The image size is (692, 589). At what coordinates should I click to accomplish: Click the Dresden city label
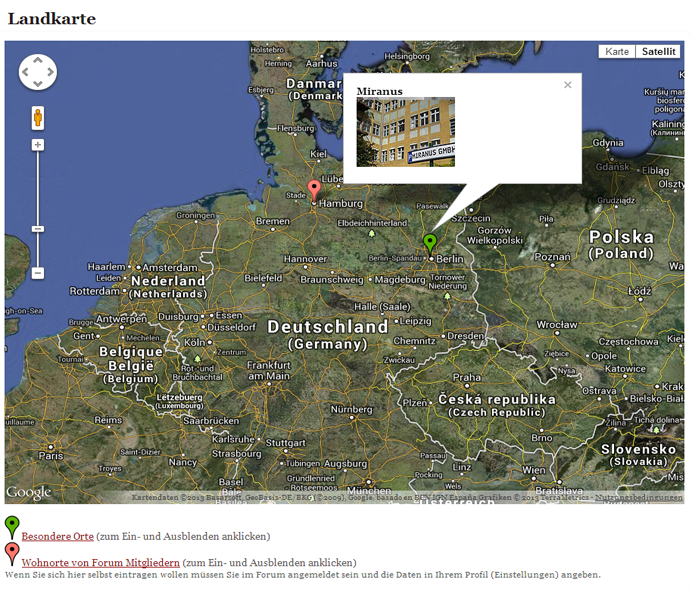(x=466, y=336)
